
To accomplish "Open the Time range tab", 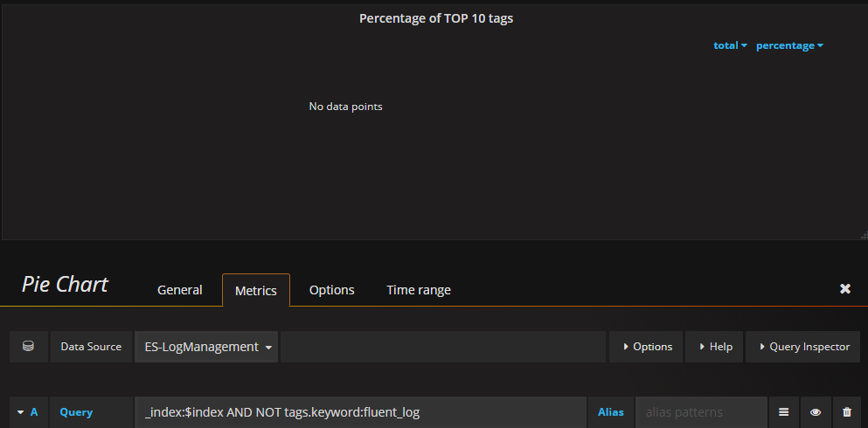I will (419, 290).
